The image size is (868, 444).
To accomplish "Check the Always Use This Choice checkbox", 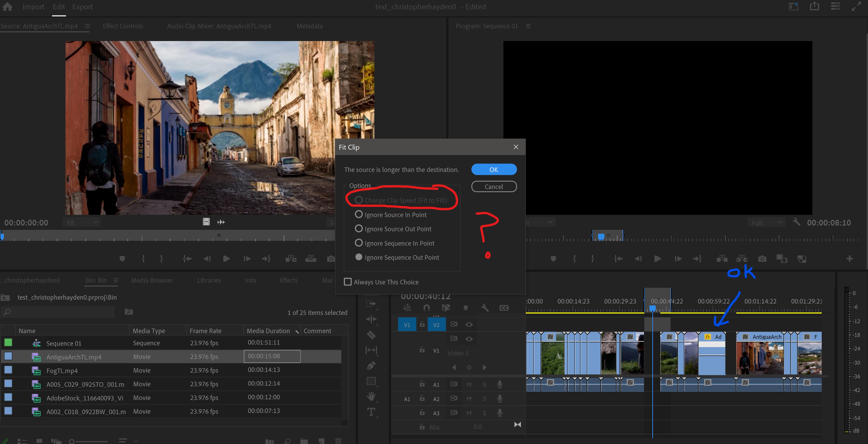I will click(x=348, y=282).
